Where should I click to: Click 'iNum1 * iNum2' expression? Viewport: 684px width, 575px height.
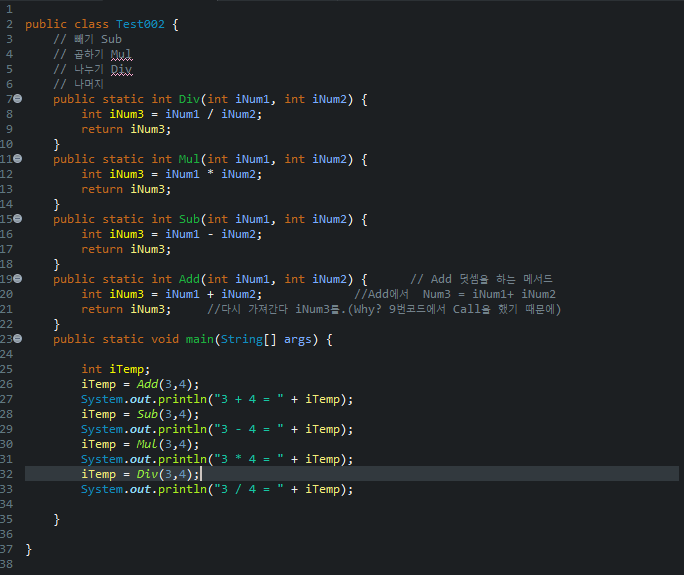211,174
